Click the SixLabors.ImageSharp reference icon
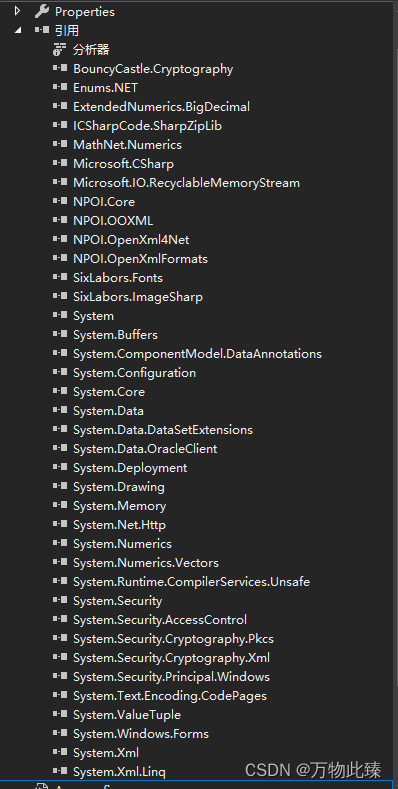 [x=60, y=296]
